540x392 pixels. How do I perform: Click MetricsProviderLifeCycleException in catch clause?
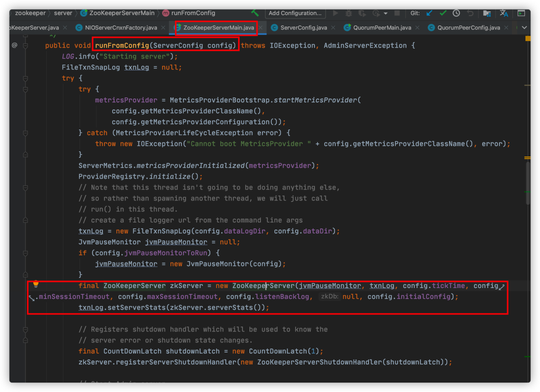coord(184,133)
